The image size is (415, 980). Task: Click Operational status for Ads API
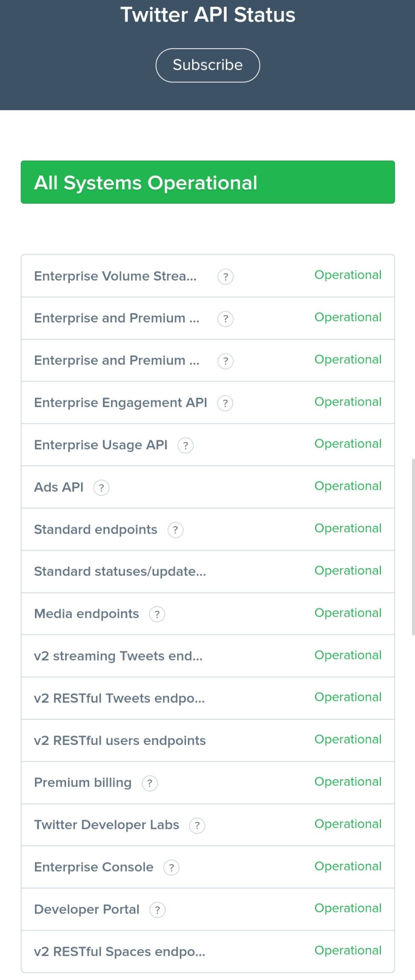pyautogui.click(x=348, y=487)
